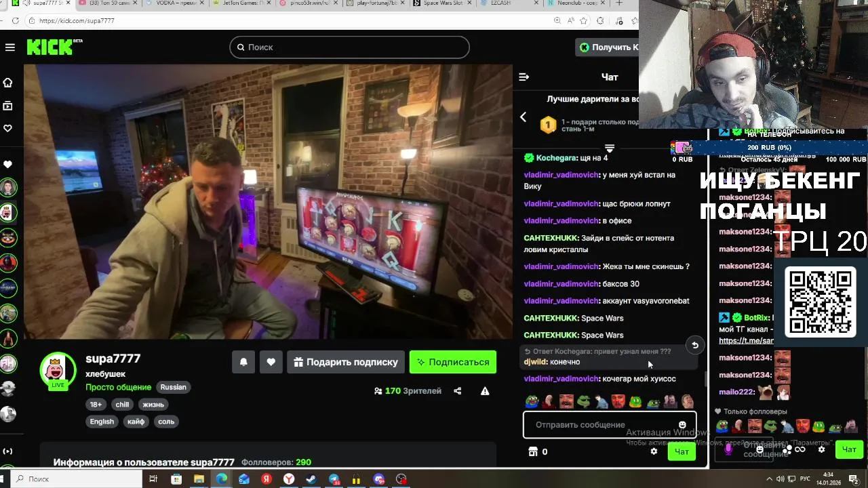
Task: Click the djwild username in chat
Action: [535, 362]
